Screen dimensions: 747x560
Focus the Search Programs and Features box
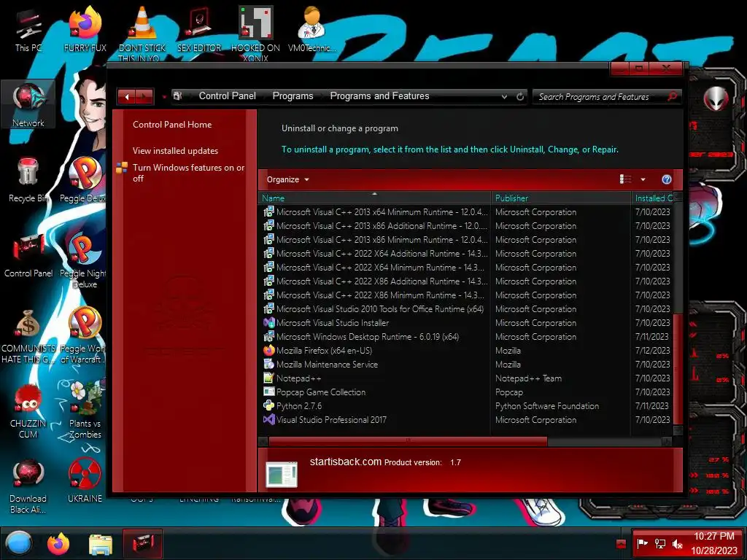tap(601, 97)
